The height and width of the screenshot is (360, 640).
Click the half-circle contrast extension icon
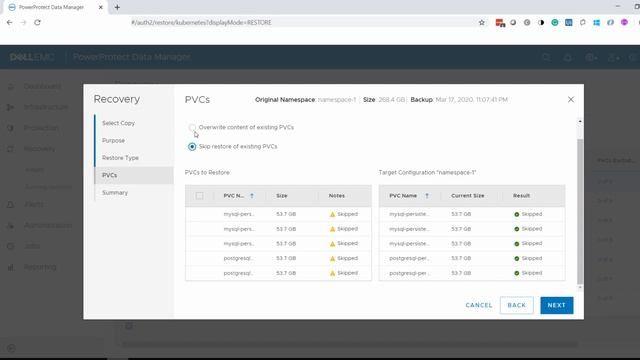(x=541, y=22)
